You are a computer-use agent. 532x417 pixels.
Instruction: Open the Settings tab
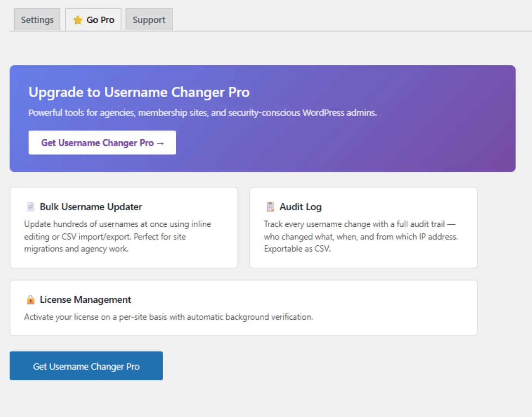[x=37, y=20]
